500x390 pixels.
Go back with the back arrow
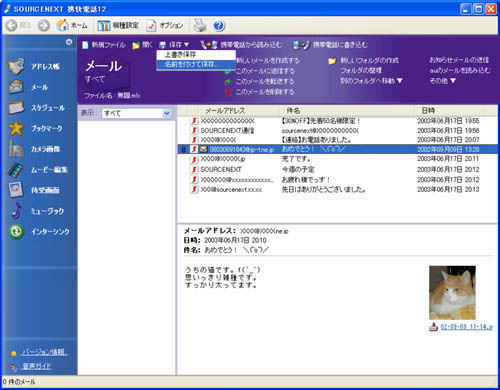(x=18, y=26)
